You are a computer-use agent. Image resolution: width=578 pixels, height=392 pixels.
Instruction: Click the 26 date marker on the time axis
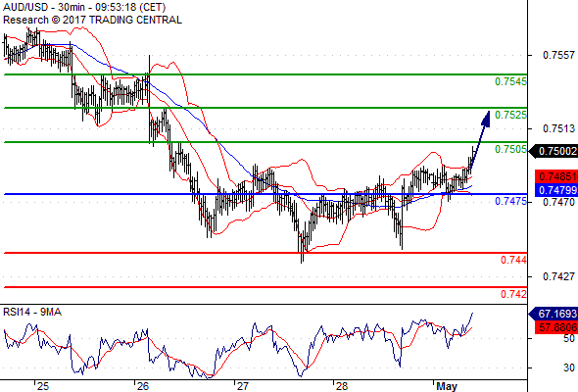click(x=142, y=386)
